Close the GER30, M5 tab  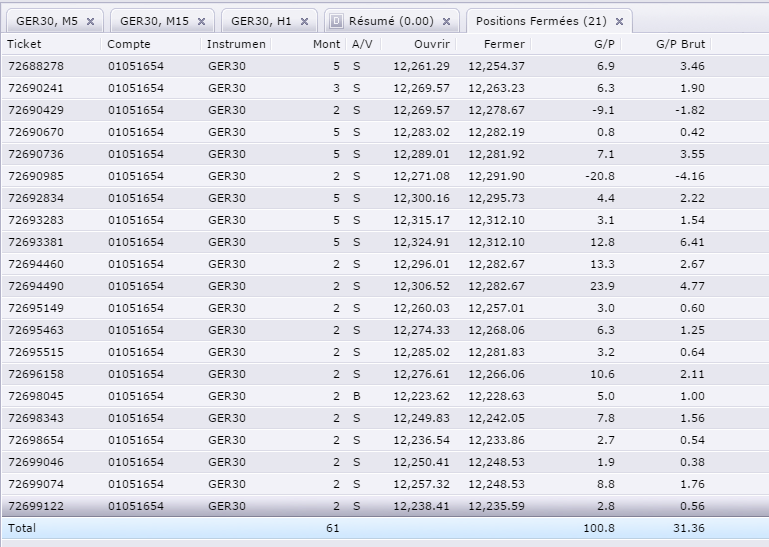pyautogui.click(x=90, y=22)
